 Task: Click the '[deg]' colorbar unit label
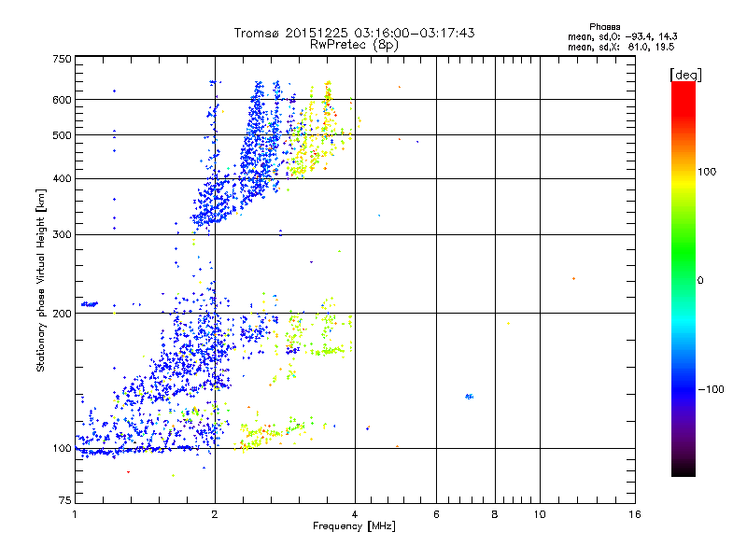click(x=685, y=75)
